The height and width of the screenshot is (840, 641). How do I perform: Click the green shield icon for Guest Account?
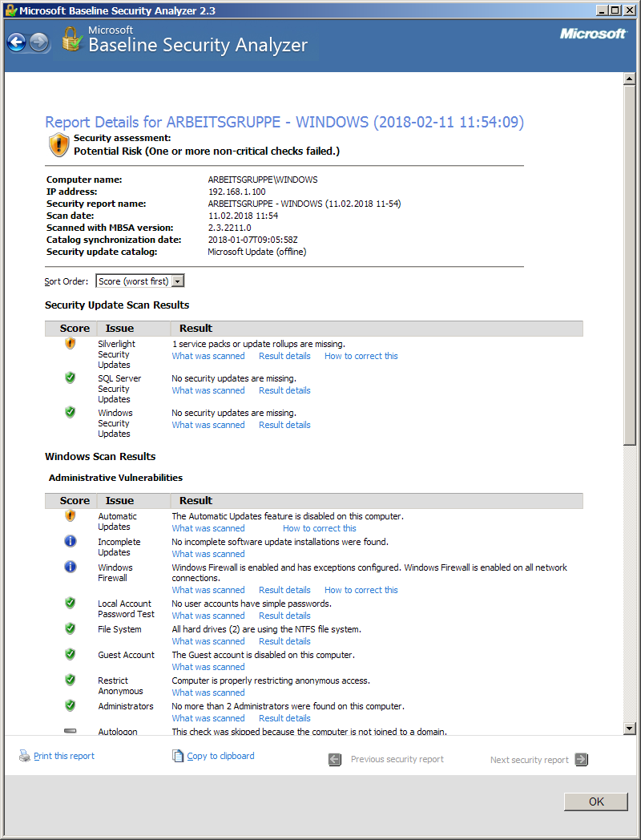pos(70,655)
